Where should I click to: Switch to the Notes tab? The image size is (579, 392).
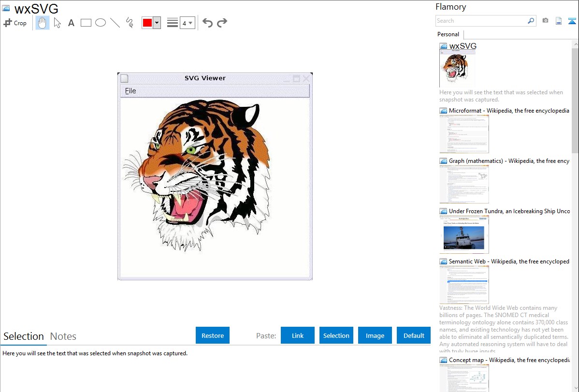[x=63, y=336]
